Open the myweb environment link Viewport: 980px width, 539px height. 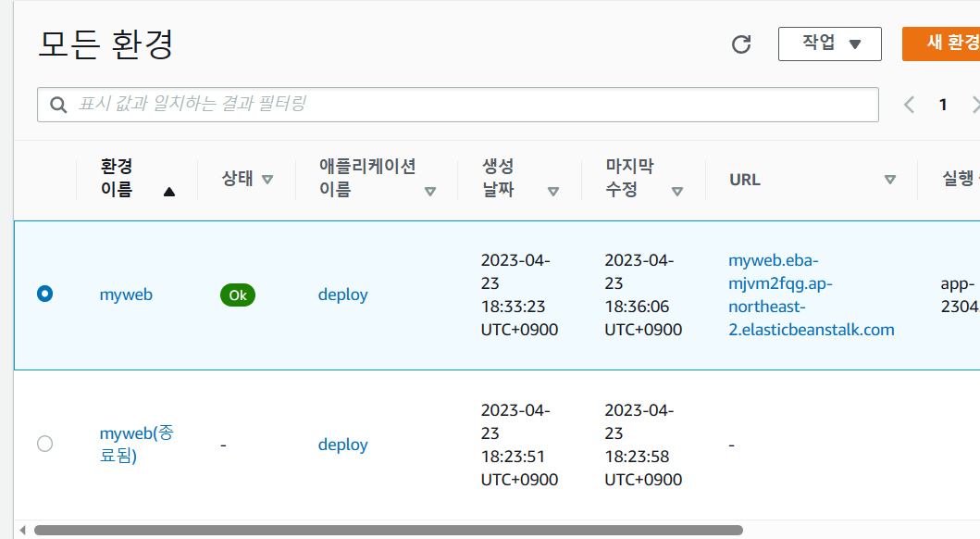tap(126, 295)
